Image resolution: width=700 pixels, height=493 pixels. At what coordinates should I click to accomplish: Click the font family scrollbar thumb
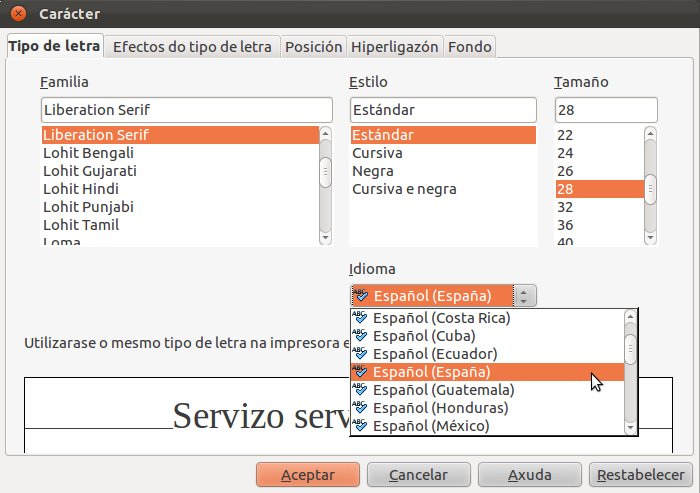click(325, 172)
